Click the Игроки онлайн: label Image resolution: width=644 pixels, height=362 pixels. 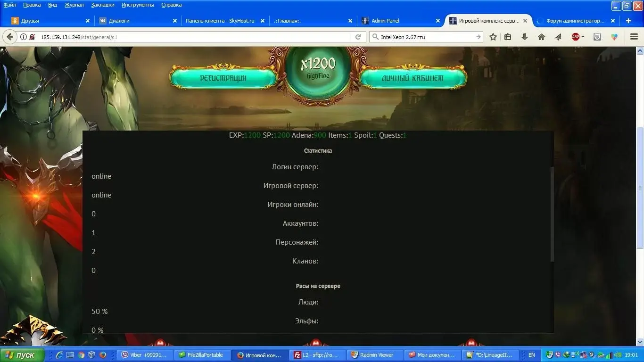(293, 204)
